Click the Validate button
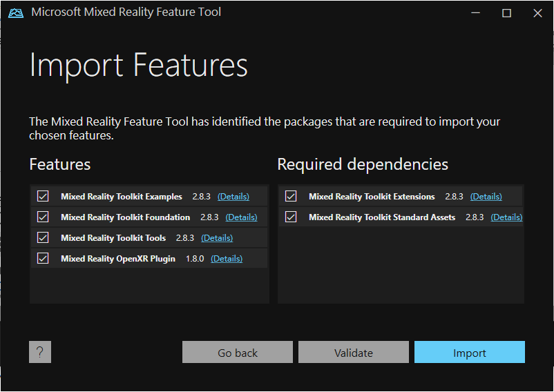554x392 pixels. pyautogui.click(x=354, y=352)
